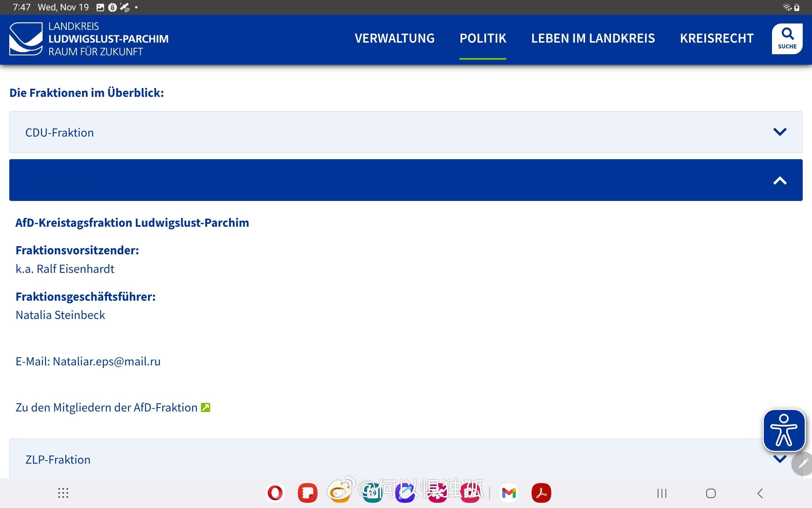Launch Gmail from the taskbar
This screenshot has height=508, width=812.
pos(509,493)
